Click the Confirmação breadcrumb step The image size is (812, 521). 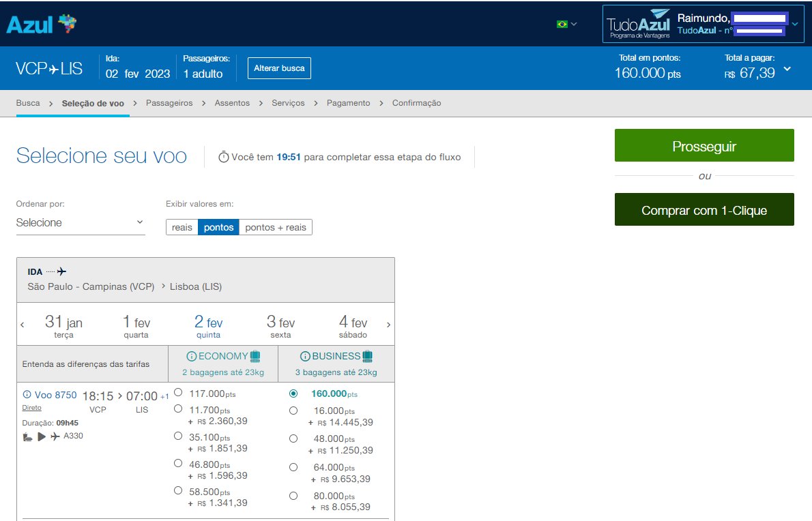[417, 103]
